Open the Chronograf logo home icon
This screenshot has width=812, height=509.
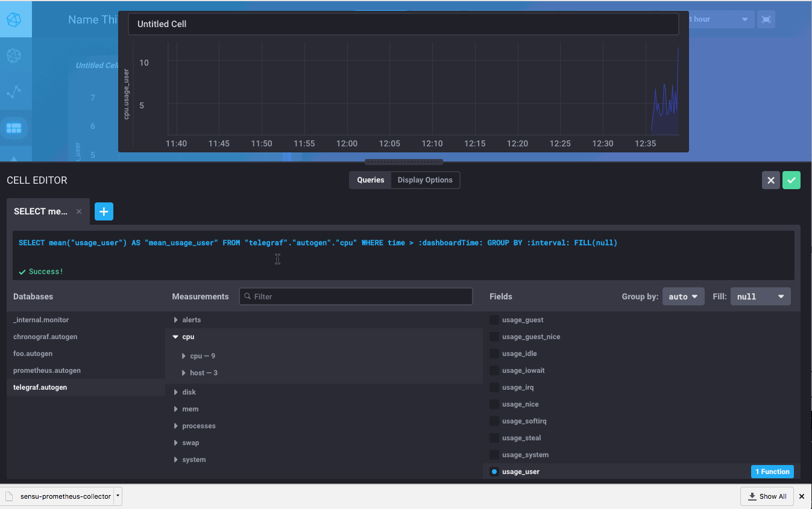click(14, 19)
